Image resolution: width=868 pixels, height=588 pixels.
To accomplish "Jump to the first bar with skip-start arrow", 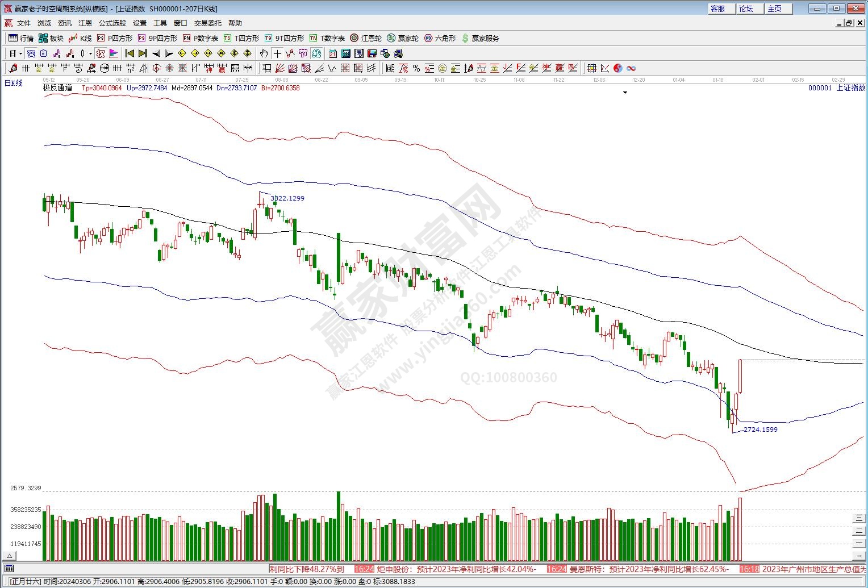I will tap(130, 53).
